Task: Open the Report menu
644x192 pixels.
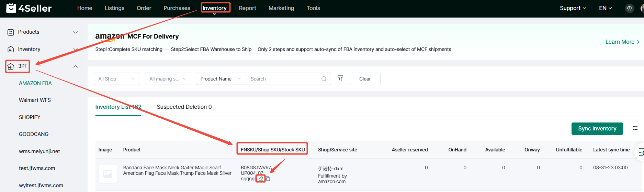Action: point(247,8)
